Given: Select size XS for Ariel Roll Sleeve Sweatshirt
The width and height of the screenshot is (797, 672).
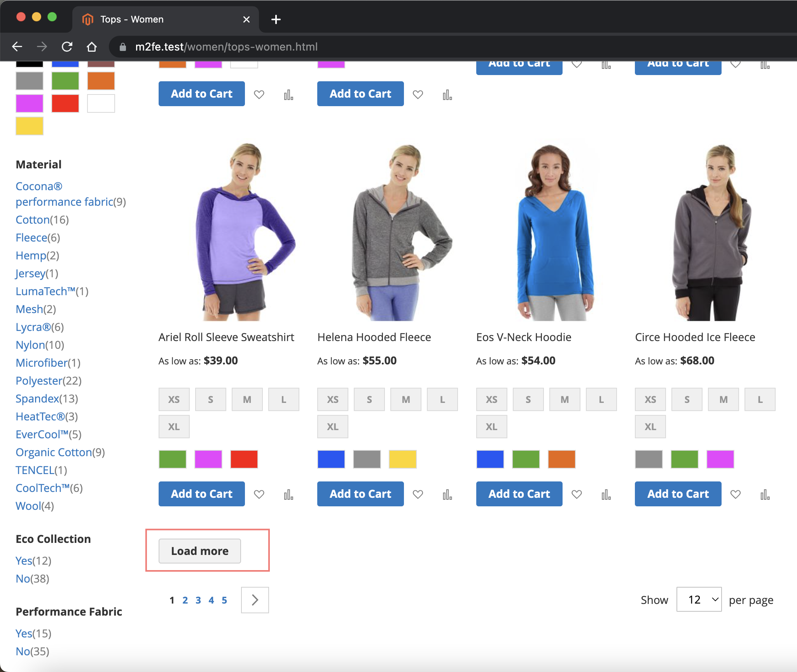Looking at the screenshot, I should coord(174,399).
